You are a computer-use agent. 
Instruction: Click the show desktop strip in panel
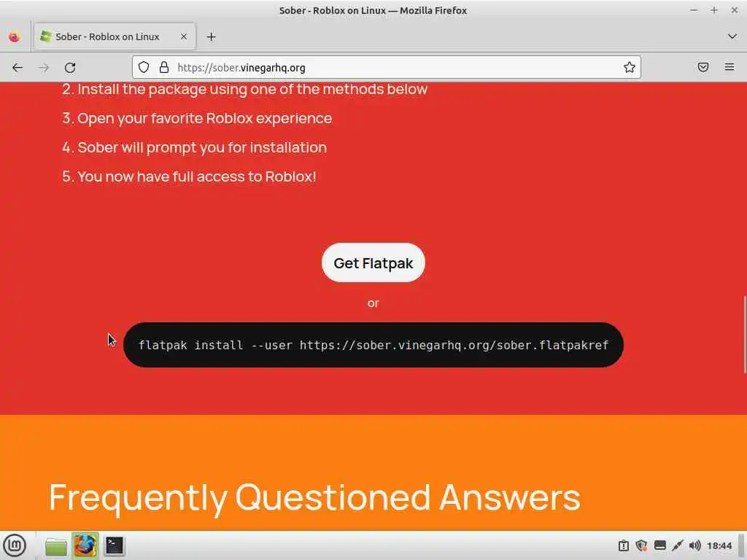pyautogui.click(x=742, y=545)
